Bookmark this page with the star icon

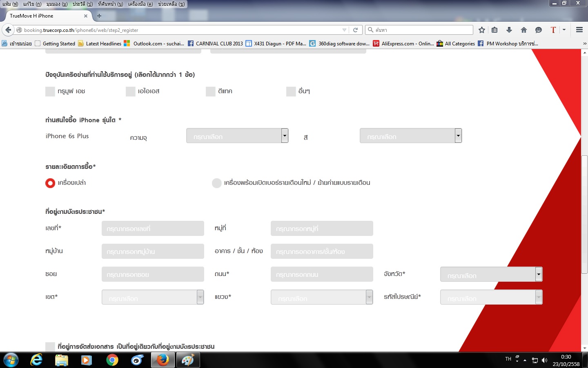tap(482, 30)
